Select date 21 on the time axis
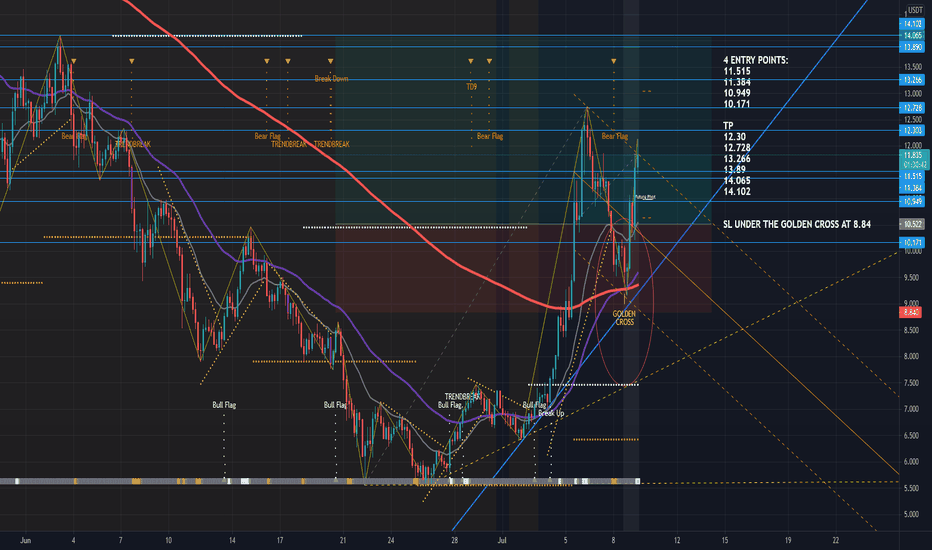 click(343, 540)
